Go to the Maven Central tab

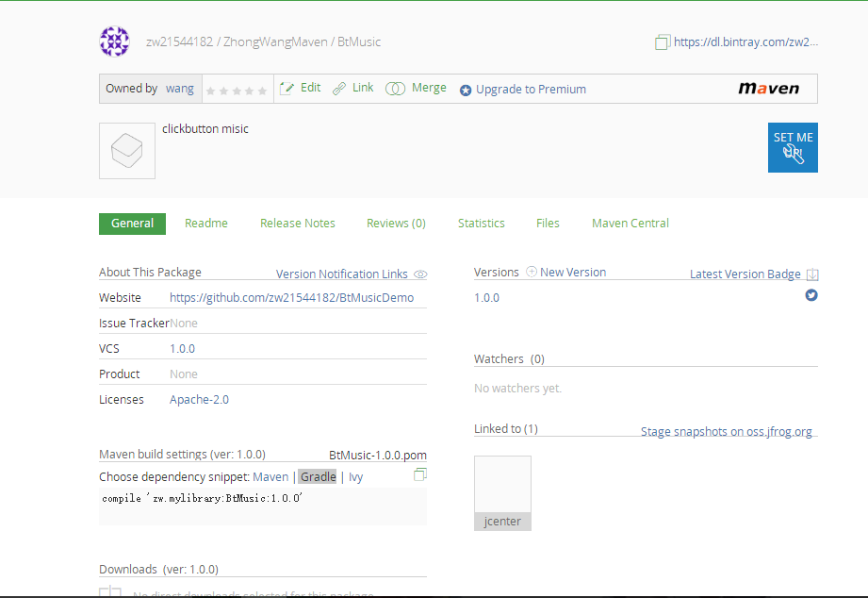point(630,224)
